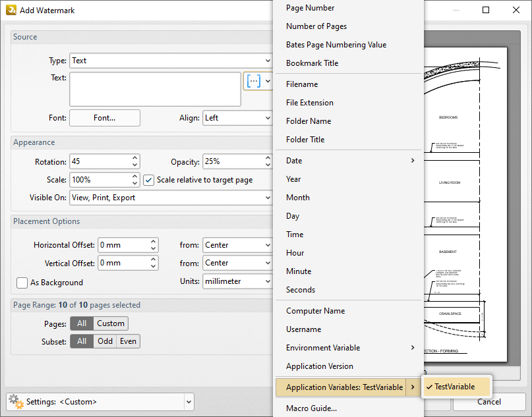532x417 pixels.
Task: Toggle Scale relative to target page
Action: pyautogui.click(x=148, y=180)
